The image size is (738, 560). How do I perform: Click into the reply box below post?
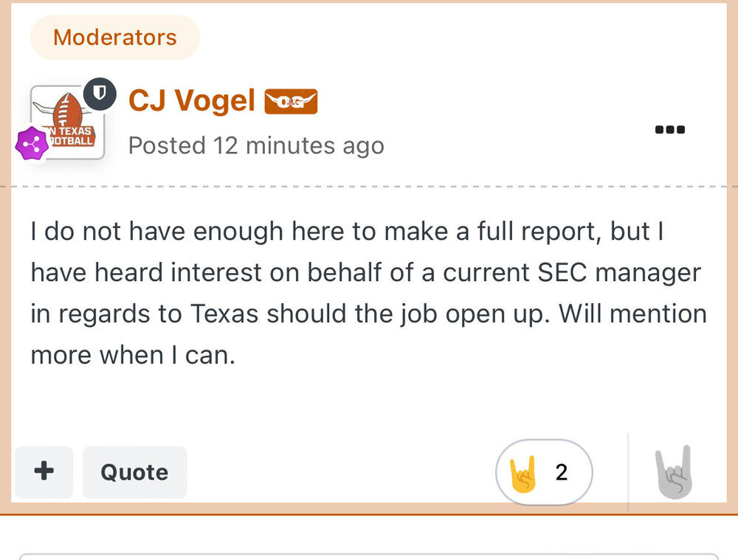pyautogui.click(x=369, y=556)
